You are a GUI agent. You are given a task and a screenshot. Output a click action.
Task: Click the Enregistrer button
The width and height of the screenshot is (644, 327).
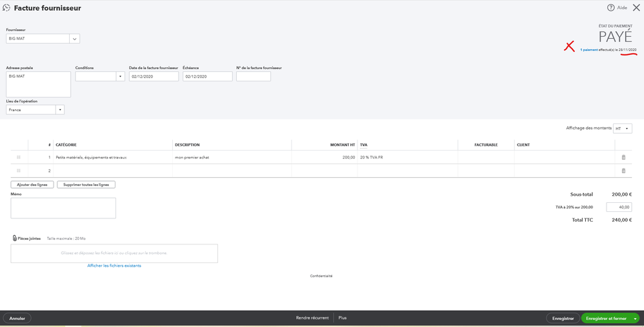tap(563, 319)
